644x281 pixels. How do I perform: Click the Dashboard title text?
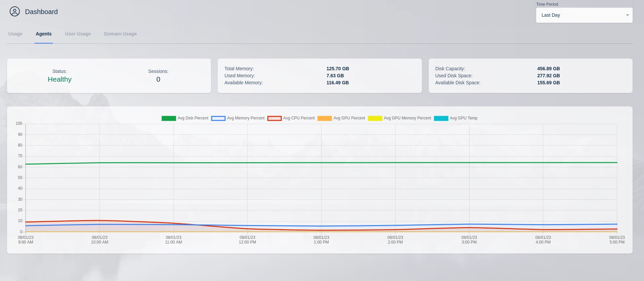coord(41,12)
